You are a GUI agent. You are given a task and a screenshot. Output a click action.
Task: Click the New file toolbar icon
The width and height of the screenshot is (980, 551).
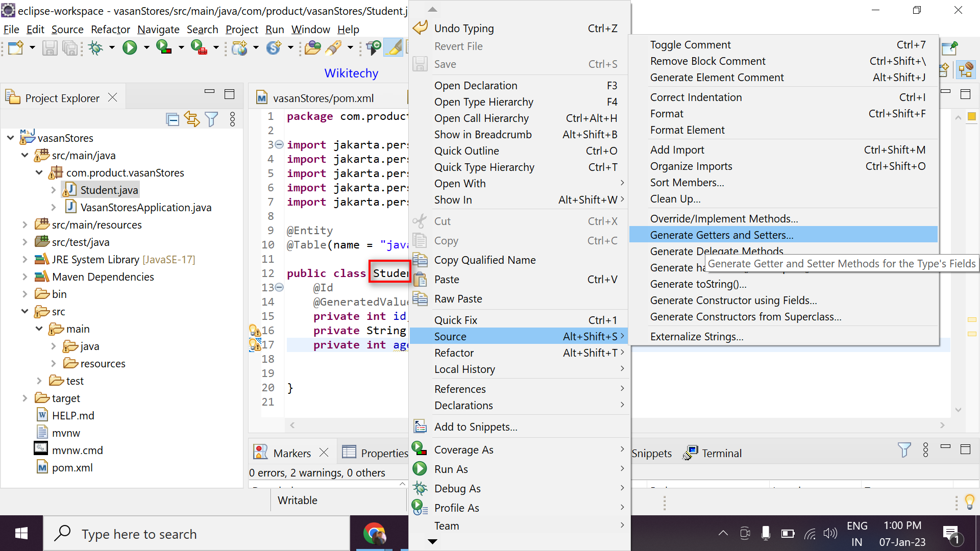coord(15,48)
